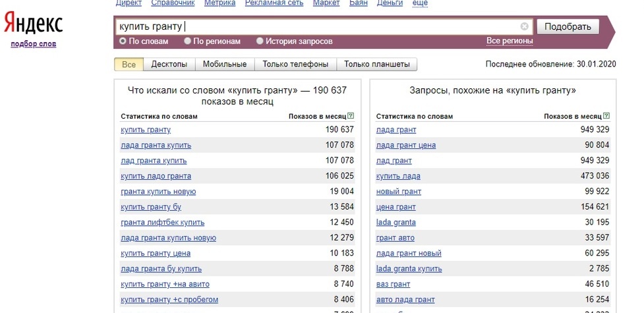Image resolution: width=644 pixels, height=313 pixels.
Task: Open the 'лад гранта купить' keyword link
Action: pyautogui.click(x=154, y=161)
